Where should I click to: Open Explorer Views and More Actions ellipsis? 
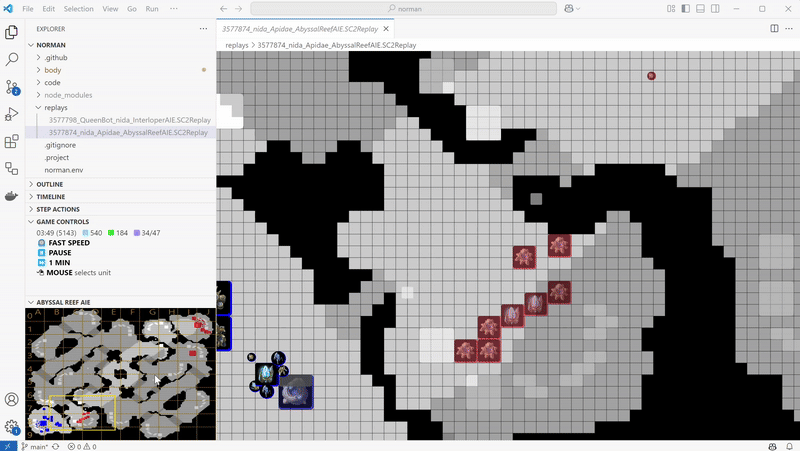204,29
